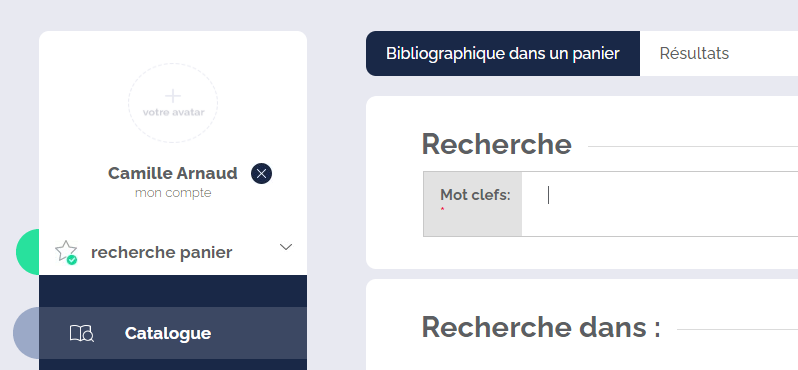This screenshot has width=798, height=370.
Task: Click the Recherche dans : heading
Action: [541, 327]
